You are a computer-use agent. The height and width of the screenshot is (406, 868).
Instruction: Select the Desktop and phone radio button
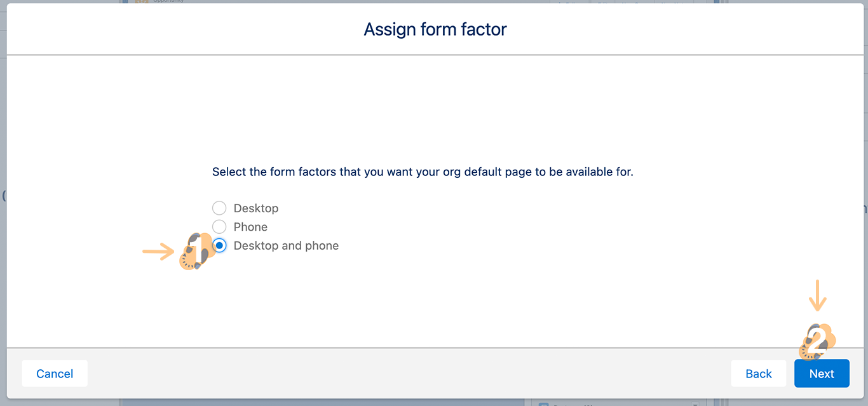219,246
